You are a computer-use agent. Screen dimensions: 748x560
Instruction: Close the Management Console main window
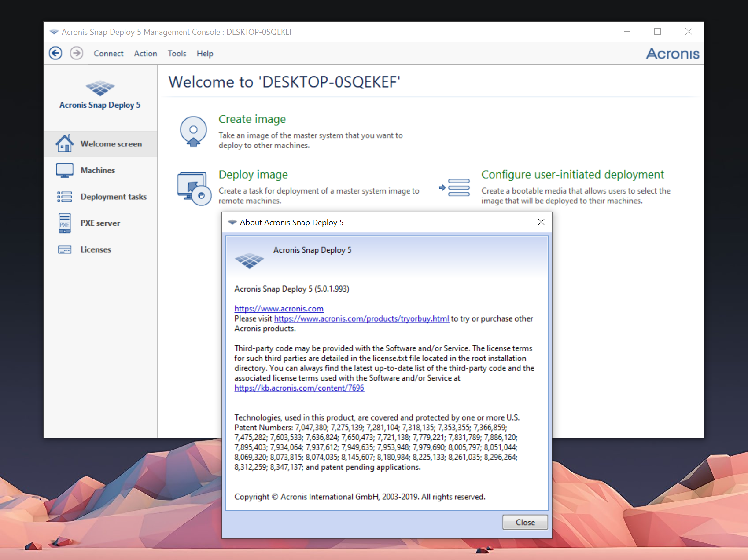[689, 32]
